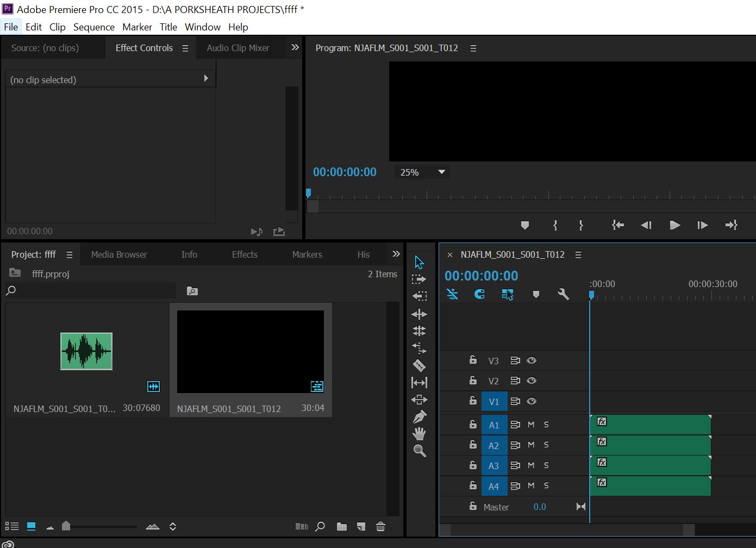756x548 pixels.
Task: Click Mark In brace button
Action: coord(555,225)
